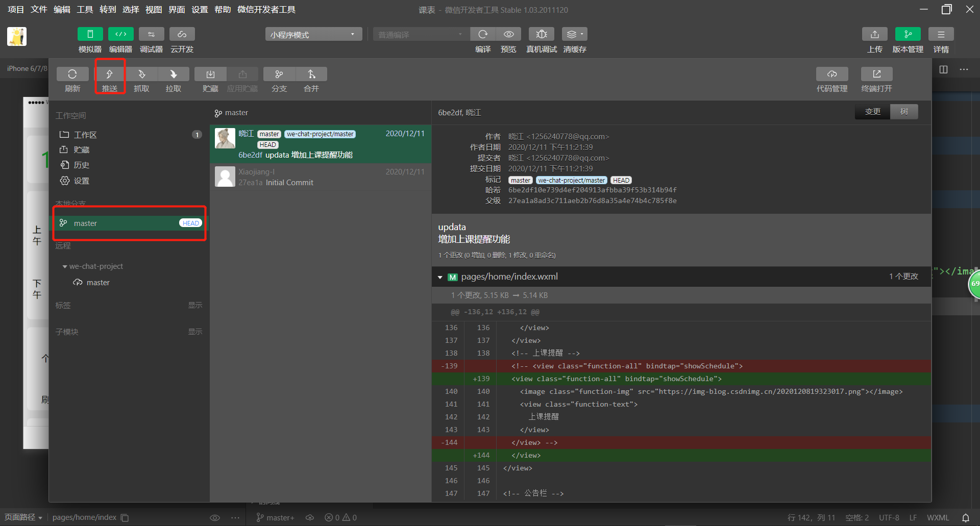Merge branches with the 合并 button
Image resolution: width=980 pixels, height=526 pixels.
tap(311, 74)
